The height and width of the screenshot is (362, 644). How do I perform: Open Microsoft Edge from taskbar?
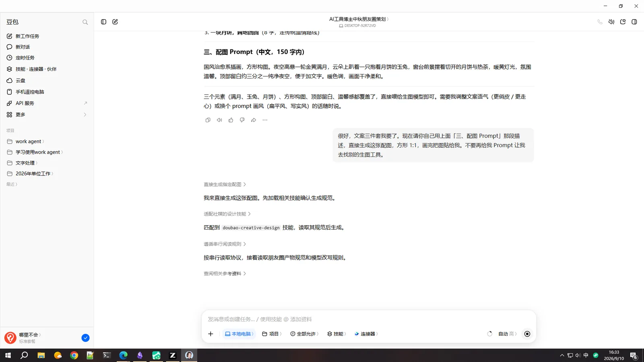123,355
